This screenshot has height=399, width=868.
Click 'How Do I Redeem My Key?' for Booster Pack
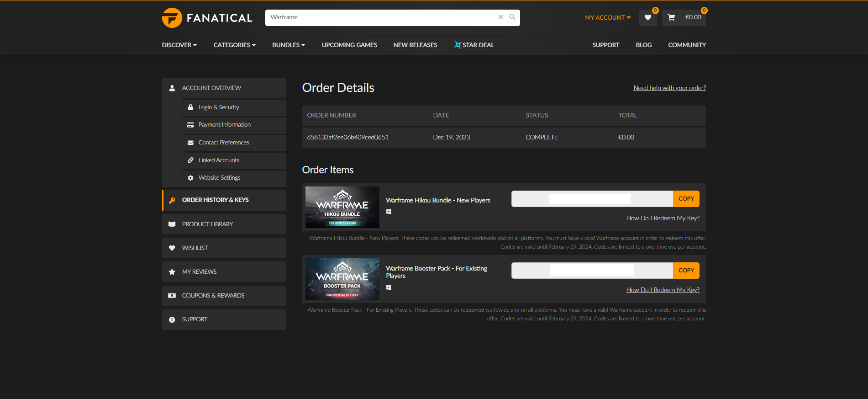[x=663, y=290]
